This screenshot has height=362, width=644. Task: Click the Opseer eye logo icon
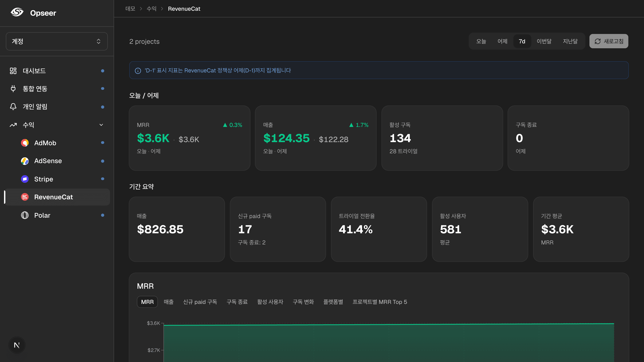(17, 13)
